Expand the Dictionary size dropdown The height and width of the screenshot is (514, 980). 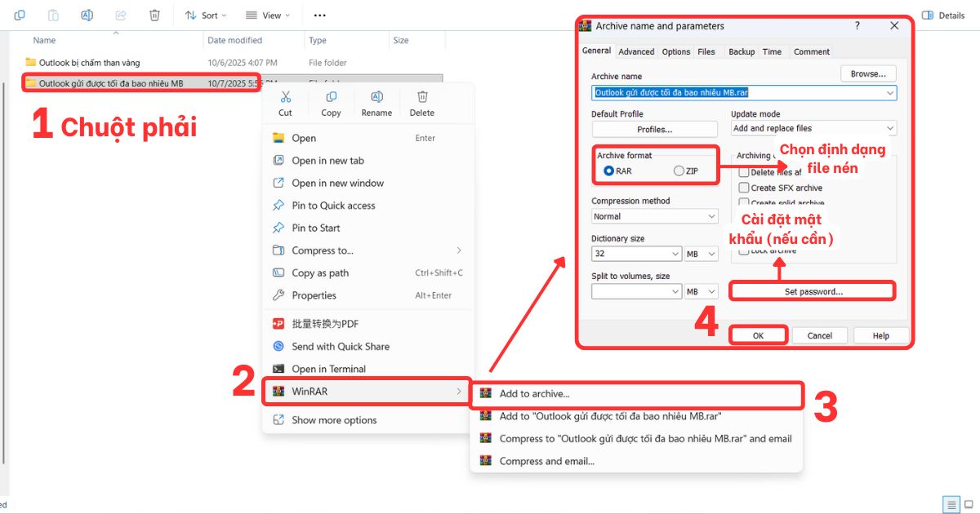(x=674, y=254)
